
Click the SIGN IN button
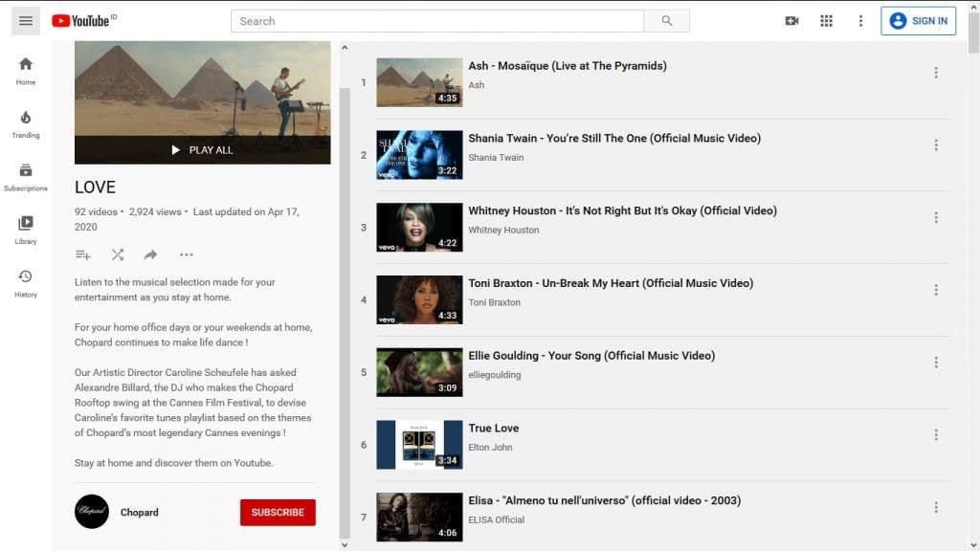coord(918,21)
